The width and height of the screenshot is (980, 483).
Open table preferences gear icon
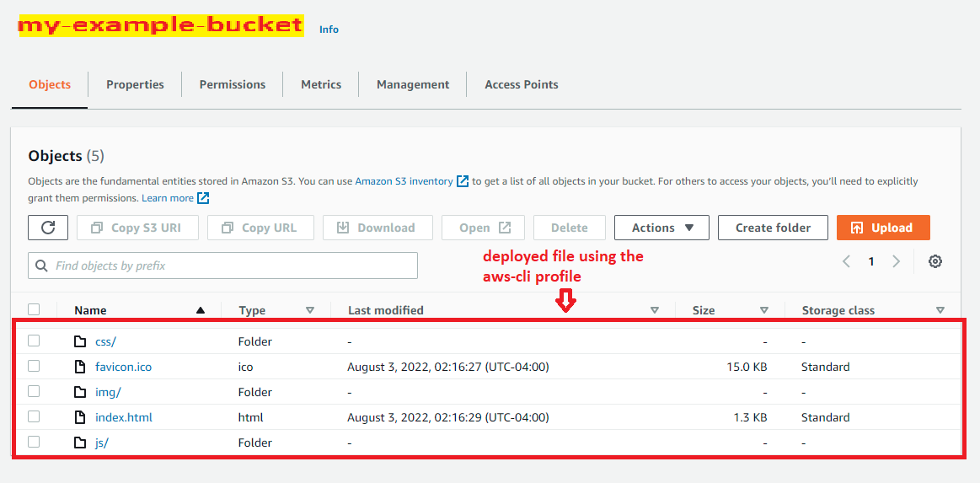934,261
